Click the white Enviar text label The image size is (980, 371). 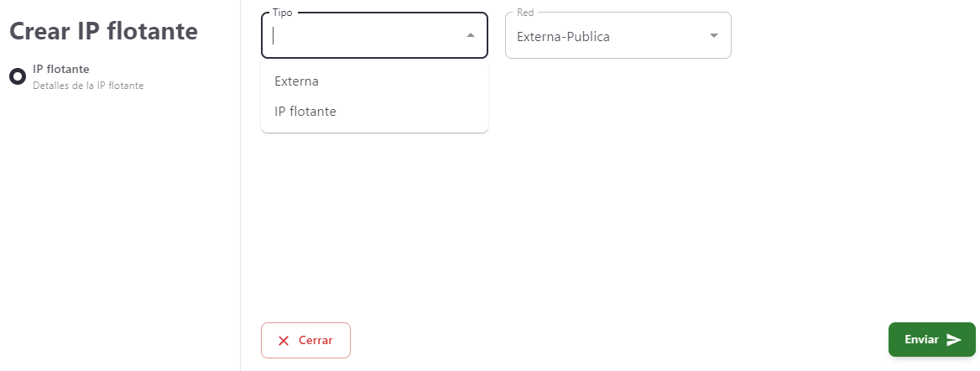921,340
